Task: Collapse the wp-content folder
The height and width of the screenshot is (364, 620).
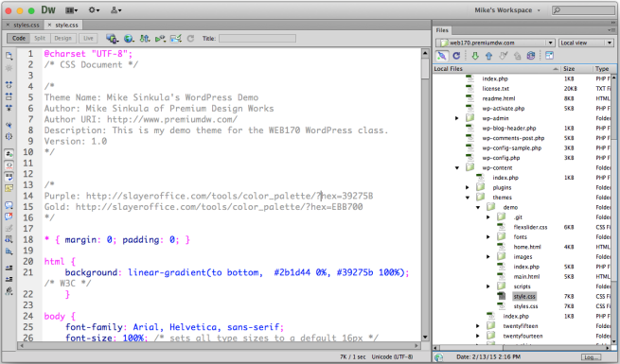Action: coord(457,167)
